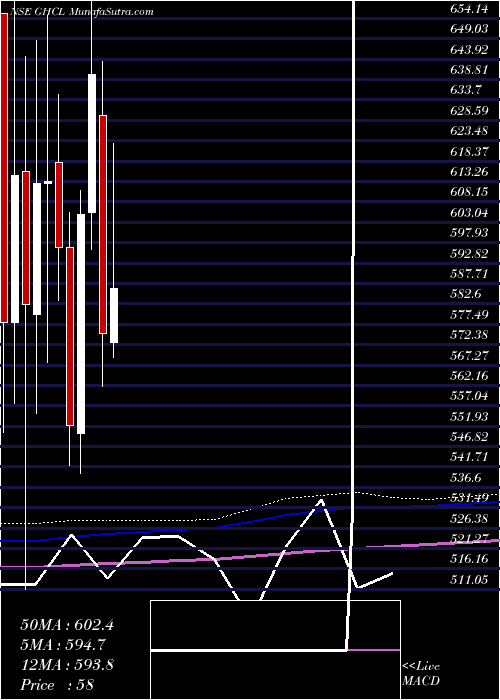Click the 628.59 price axis label
Screen dimensions: 500x700
pos(470,110)
